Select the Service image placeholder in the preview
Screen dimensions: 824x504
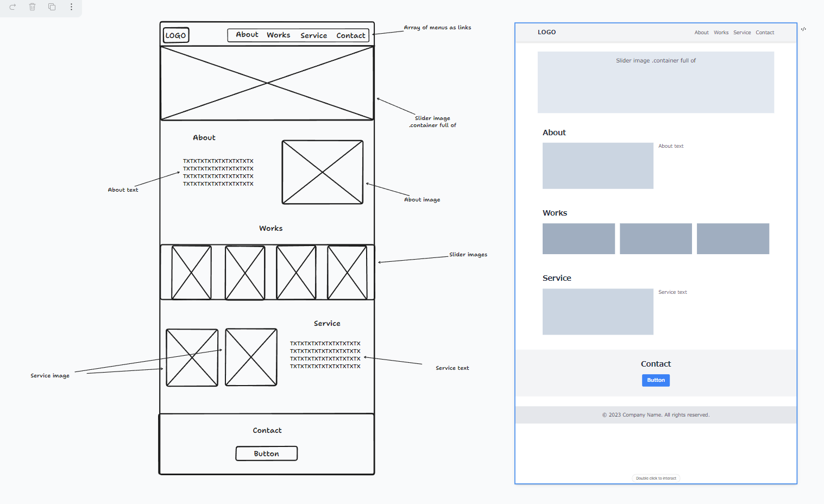tap(597, 311)
